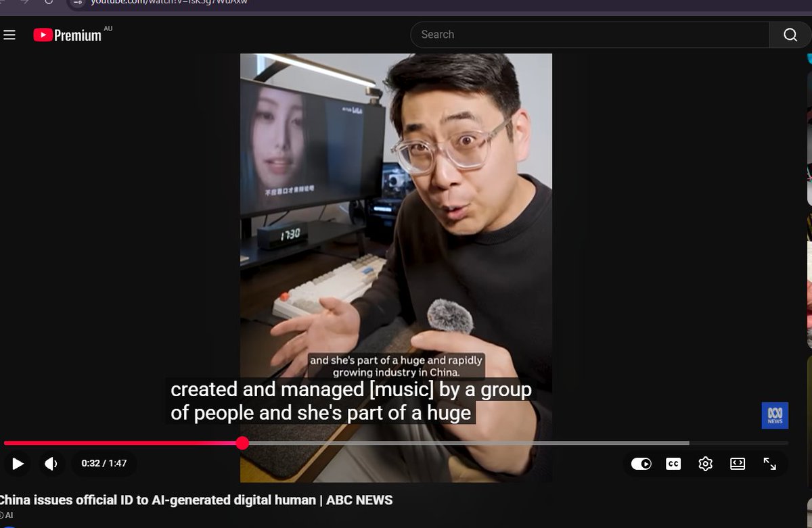This screenshot has width=812, height=528.
Task: Click the video title 'China issues official ID'
Action: [196, 500]
